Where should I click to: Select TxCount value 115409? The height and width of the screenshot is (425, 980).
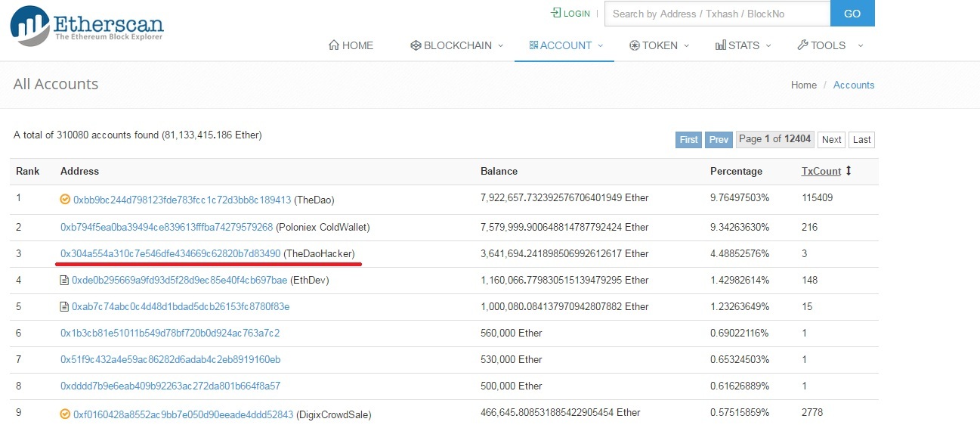tap(817, 198)
